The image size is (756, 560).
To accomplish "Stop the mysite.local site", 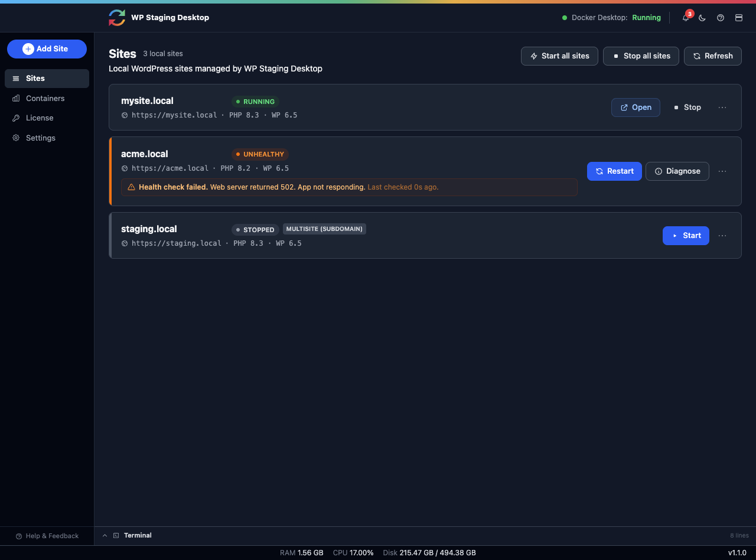I will [x=687, y=108].
